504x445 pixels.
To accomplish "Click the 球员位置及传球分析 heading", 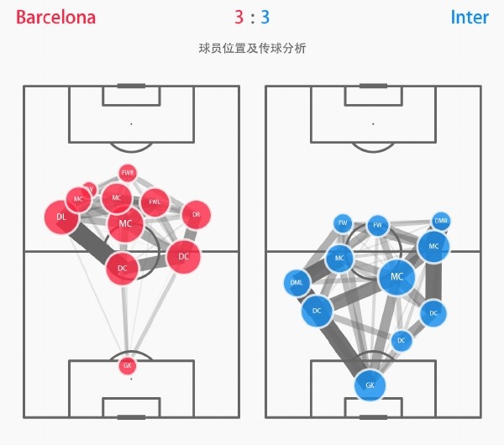I will click(252, 49).
